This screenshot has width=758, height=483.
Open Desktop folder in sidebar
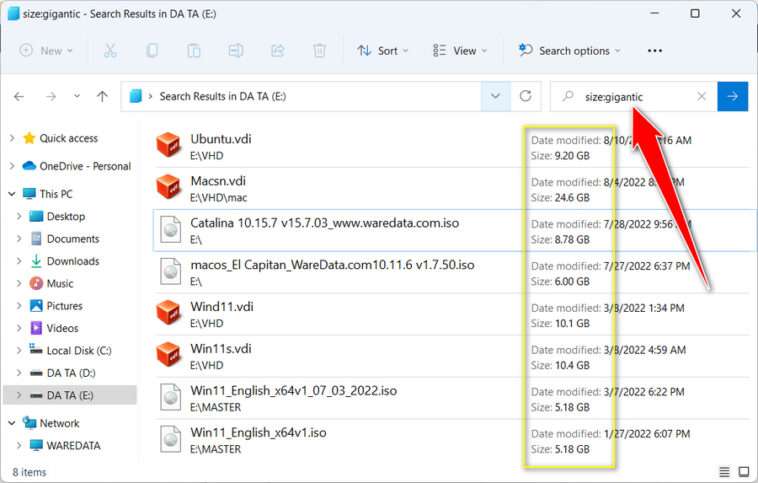click(x=66, y=216)
